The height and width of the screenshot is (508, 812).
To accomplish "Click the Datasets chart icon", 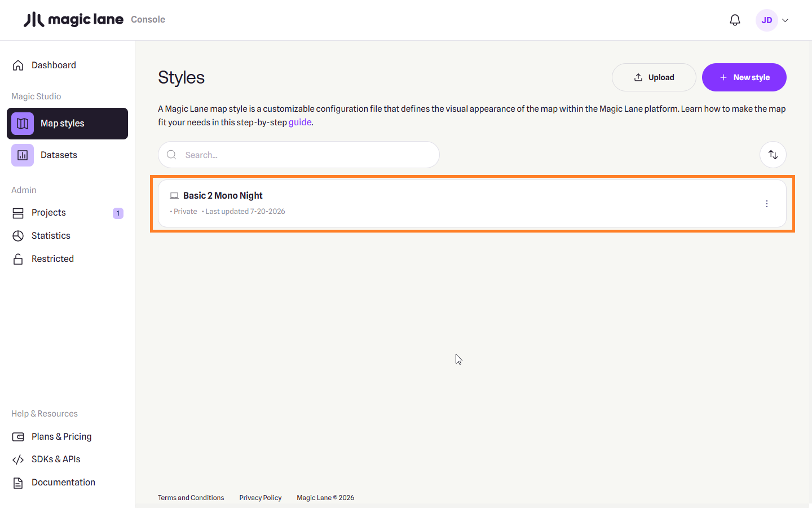I will [x=23, y=155].
